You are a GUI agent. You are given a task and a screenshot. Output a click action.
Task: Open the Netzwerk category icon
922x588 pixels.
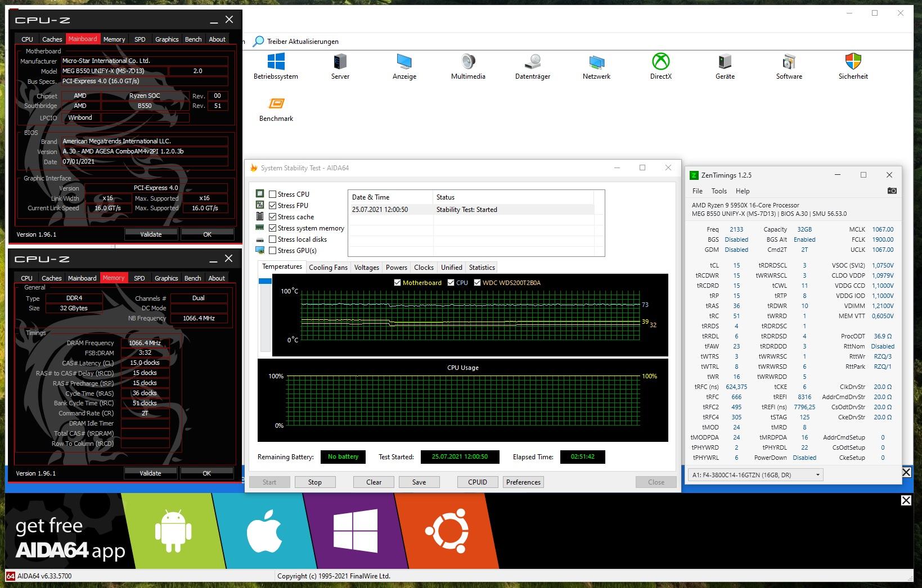point(596,61)
